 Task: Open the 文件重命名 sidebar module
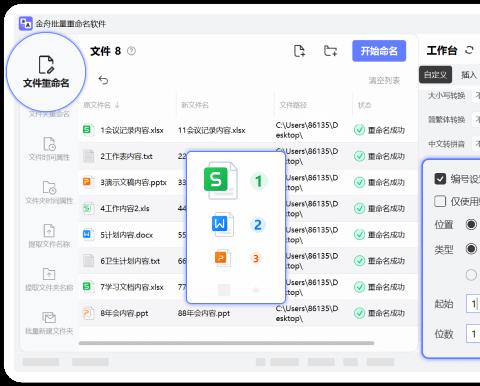pyautogui.click(x=46, y=72)
